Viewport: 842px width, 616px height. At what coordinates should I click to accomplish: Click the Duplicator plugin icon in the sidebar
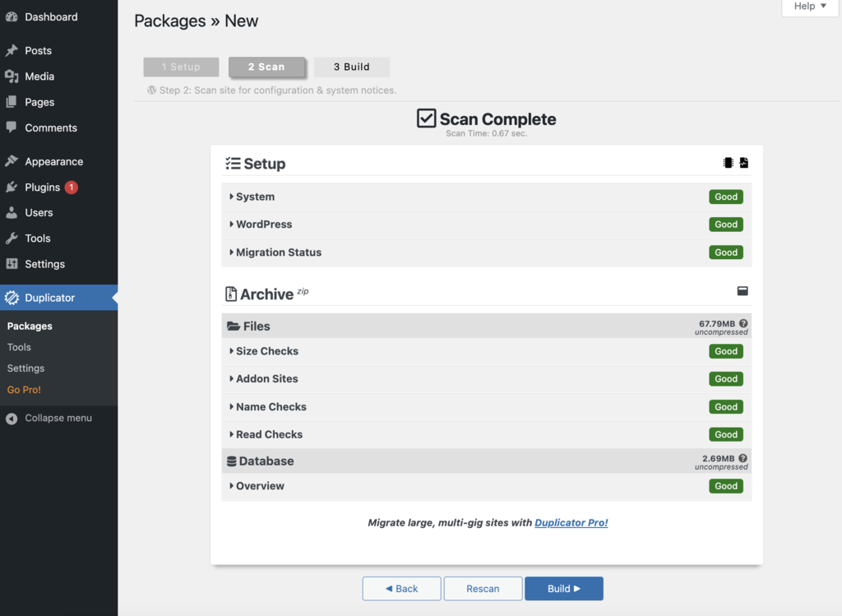pyautogui.click(x=12, y=299)
